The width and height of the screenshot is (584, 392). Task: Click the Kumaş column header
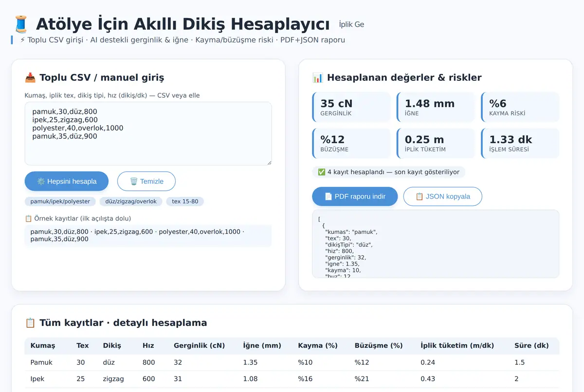coord(43,346)
